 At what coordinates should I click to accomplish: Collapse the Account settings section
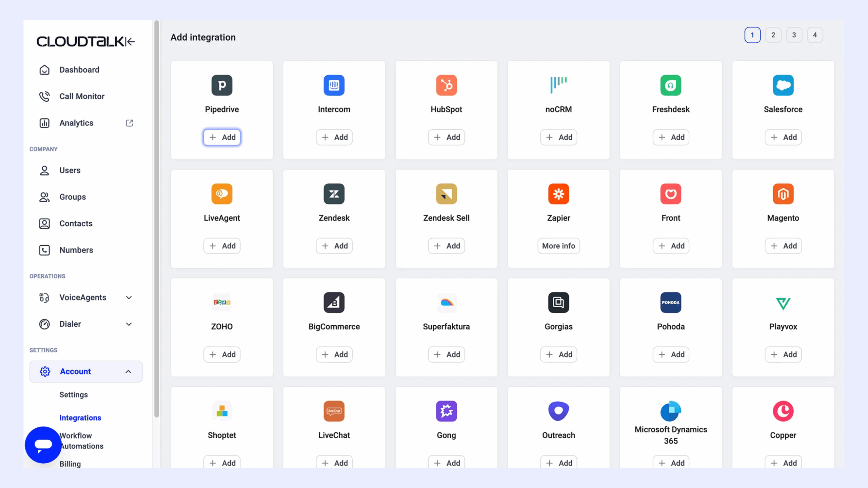click(128, 371)
